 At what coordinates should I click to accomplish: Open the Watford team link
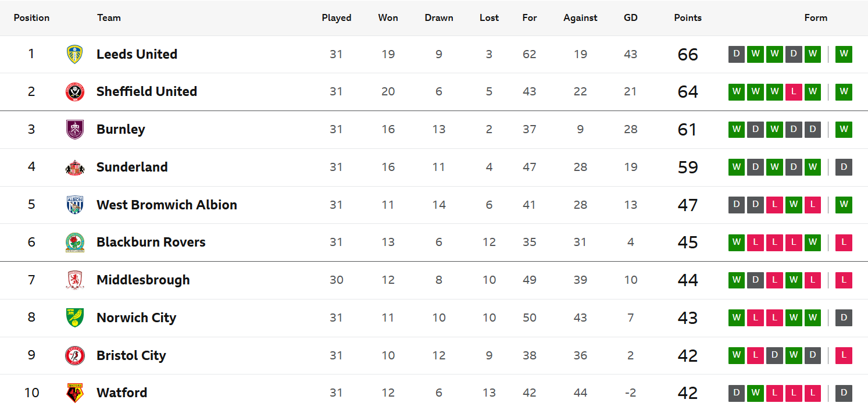pyautogui.click(x=122, y=393)
